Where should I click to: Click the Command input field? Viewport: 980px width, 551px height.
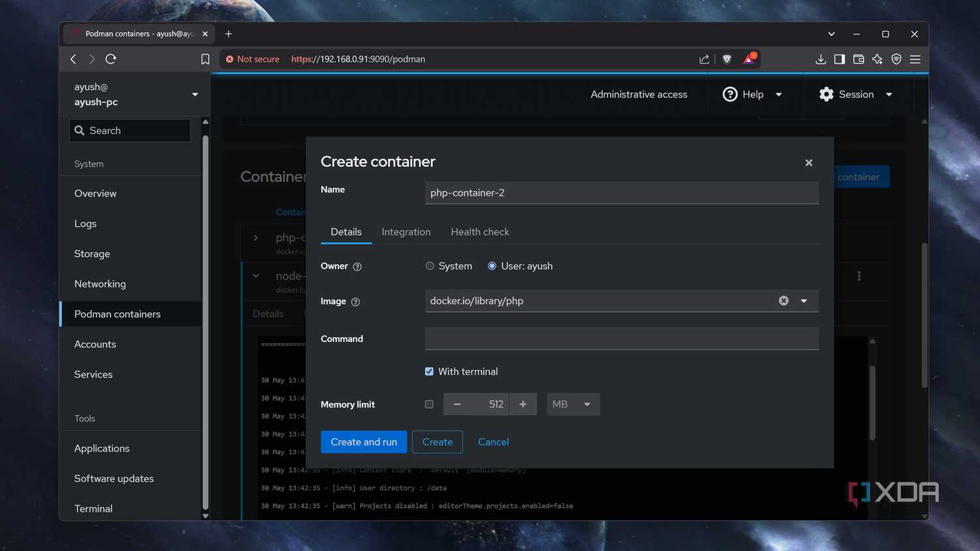click(622, 338)
